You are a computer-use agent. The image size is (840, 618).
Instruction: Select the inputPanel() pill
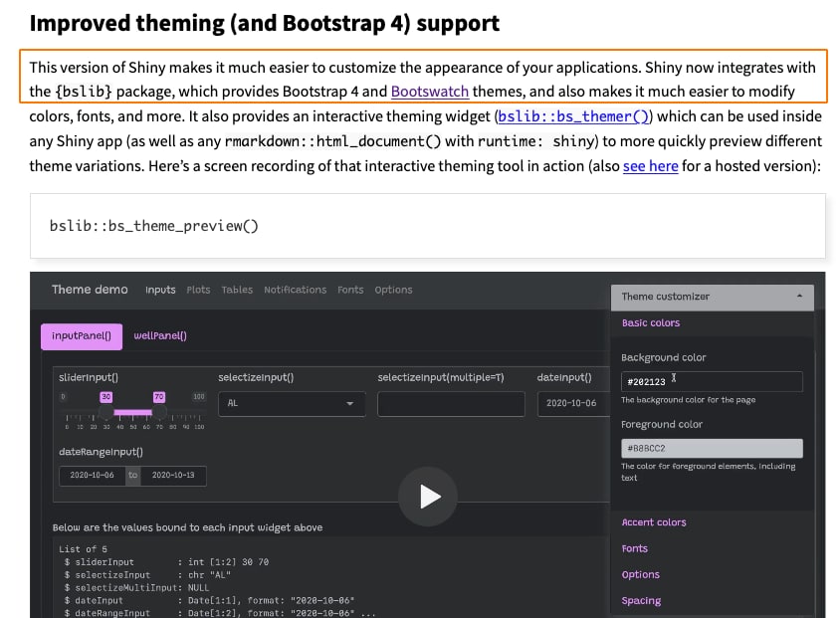[82, 336]
